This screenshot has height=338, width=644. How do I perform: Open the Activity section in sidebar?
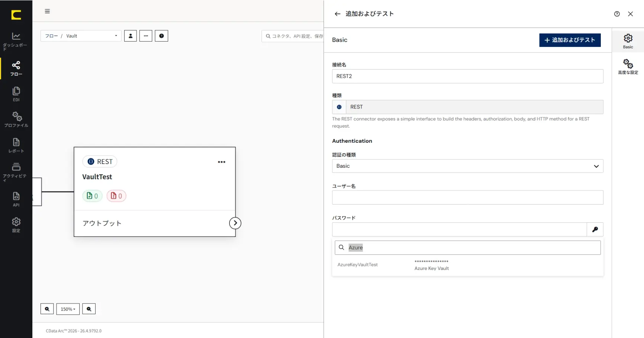coord(16,172)
